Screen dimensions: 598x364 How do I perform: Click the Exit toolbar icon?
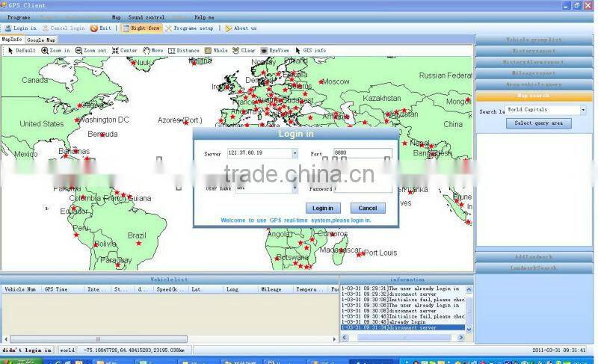[x=101, y=28]
